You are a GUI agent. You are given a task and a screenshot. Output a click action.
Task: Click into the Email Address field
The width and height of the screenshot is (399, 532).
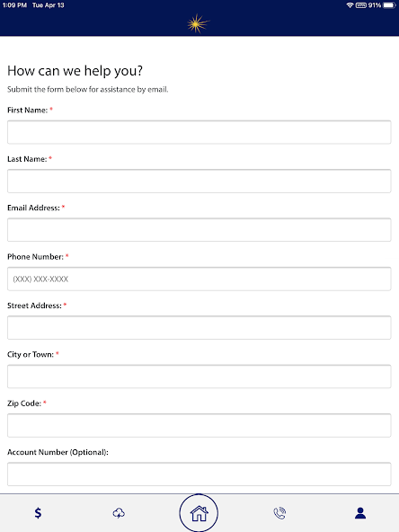[199, 230]
